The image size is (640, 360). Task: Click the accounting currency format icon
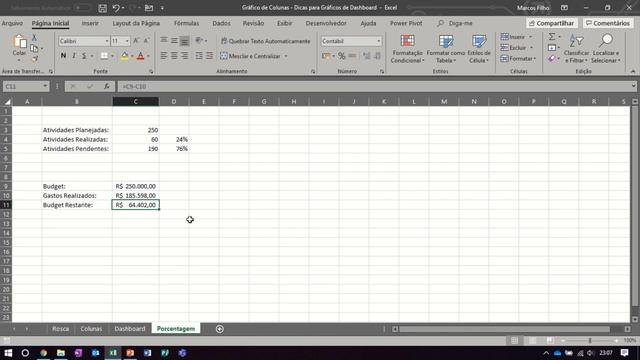[x=326, y=56]
